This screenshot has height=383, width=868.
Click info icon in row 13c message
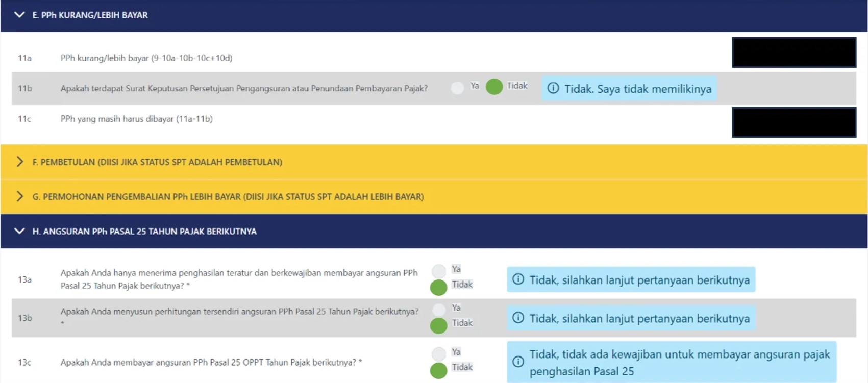click(518, 362)
